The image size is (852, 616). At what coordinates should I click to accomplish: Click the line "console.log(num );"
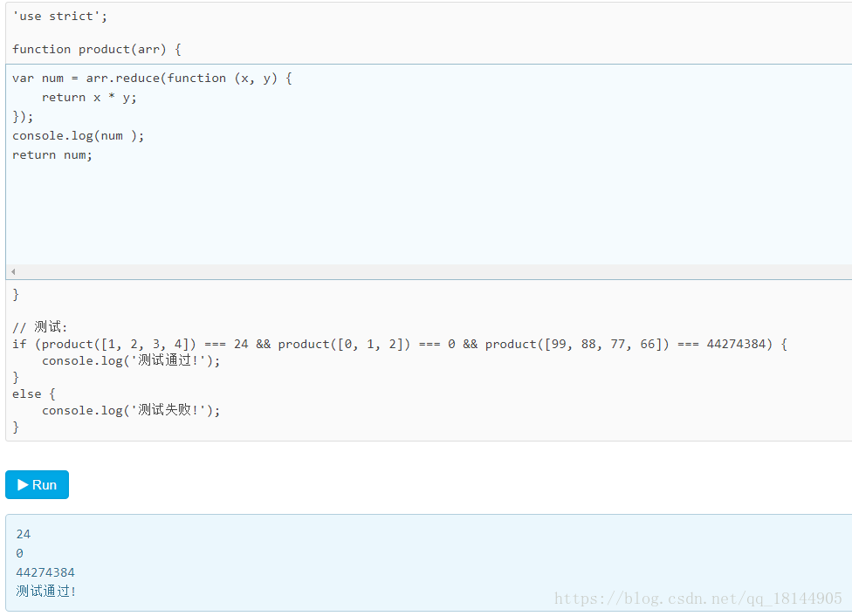click(x=79, y=136)
